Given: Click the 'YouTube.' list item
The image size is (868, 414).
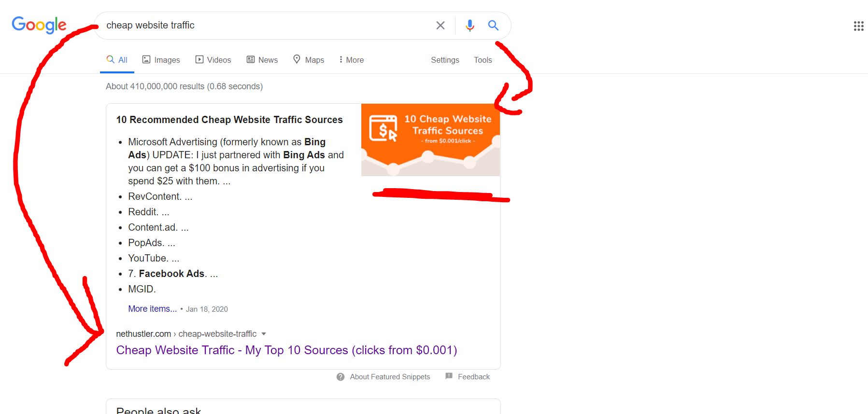Looking at the screenshot, I should tap(153, 258).
